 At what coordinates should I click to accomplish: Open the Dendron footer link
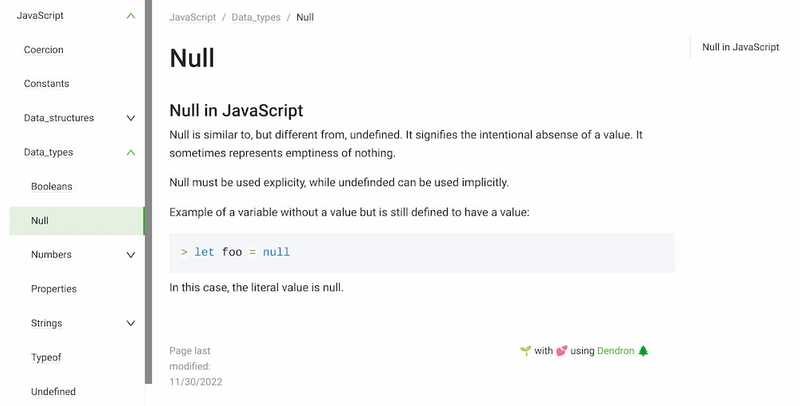coord(616,351)
